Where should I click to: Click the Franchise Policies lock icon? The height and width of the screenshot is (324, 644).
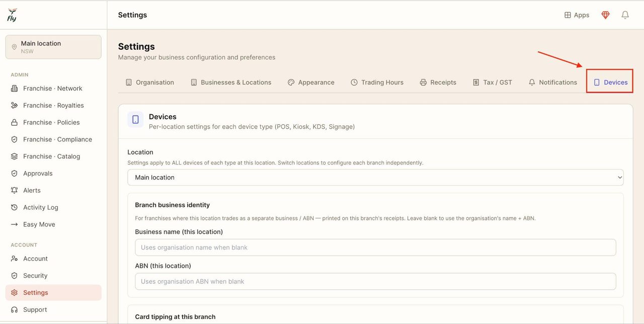click(x=14, y=122)
